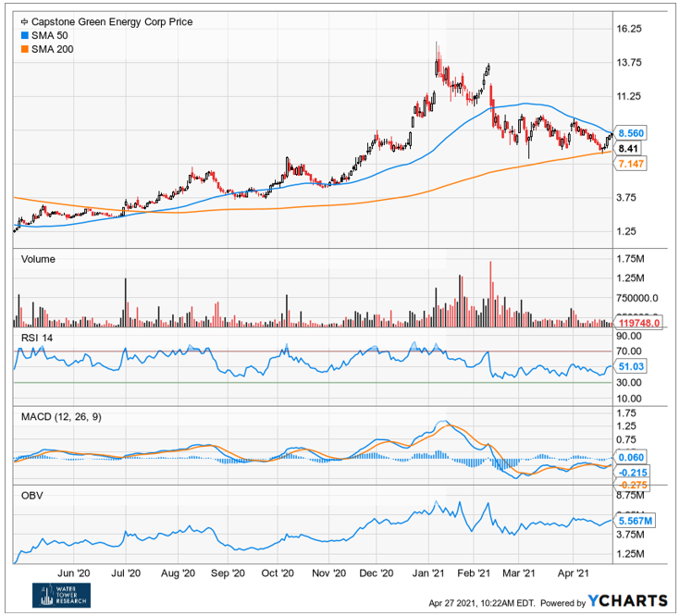Click the 30.00 RSI oversold axis label

point(629,382)
